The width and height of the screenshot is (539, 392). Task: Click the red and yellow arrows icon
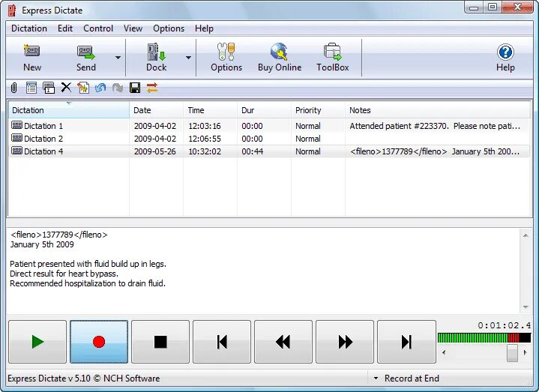point(152,88)
